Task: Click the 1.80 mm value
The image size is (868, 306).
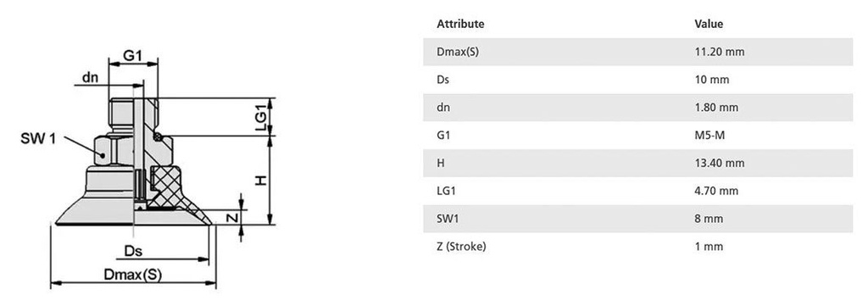Action: (x=716, y=108)
